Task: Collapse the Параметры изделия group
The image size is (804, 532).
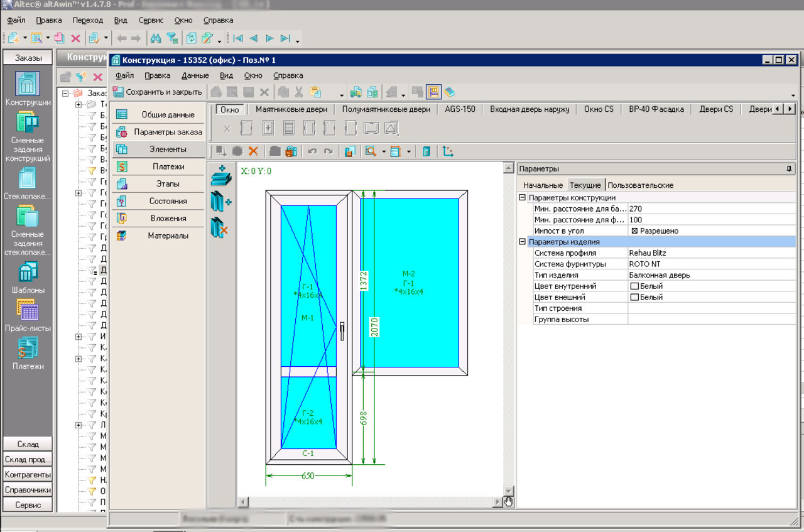Action: (x=522, y=242)
